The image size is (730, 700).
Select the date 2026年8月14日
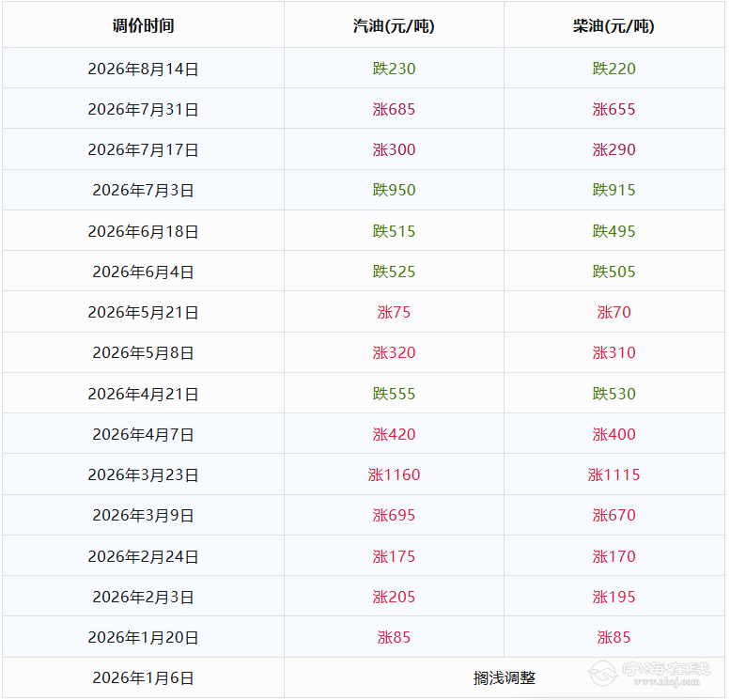143,69
